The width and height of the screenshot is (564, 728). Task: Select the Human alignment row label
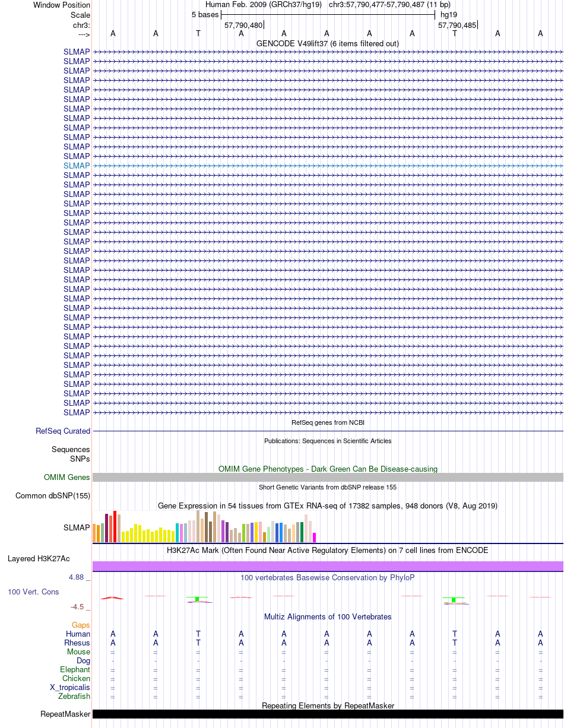pyautogui.click(x=78, y=634)
